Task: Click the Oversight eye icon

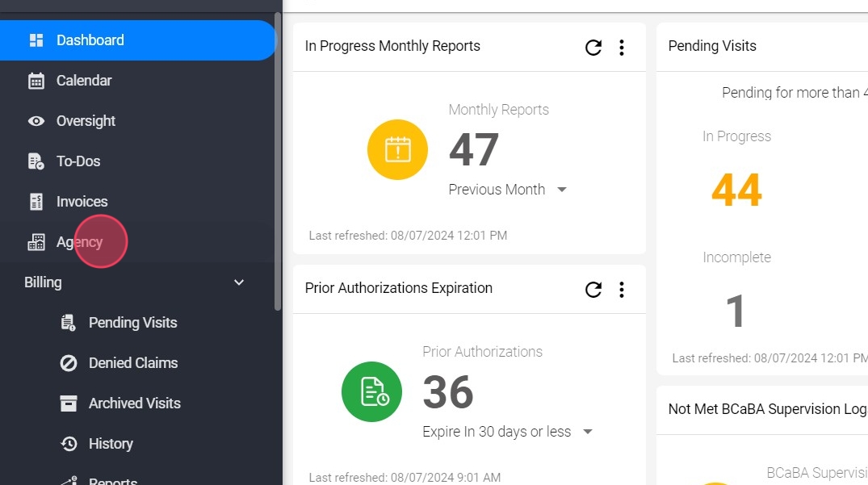Action: coord(36,121)
